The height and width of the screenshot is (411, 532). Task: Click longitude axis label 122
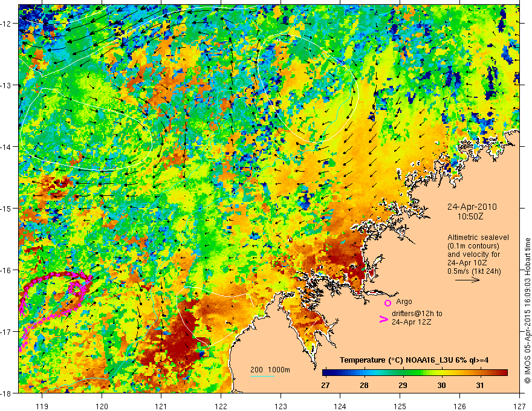[221, 406]
